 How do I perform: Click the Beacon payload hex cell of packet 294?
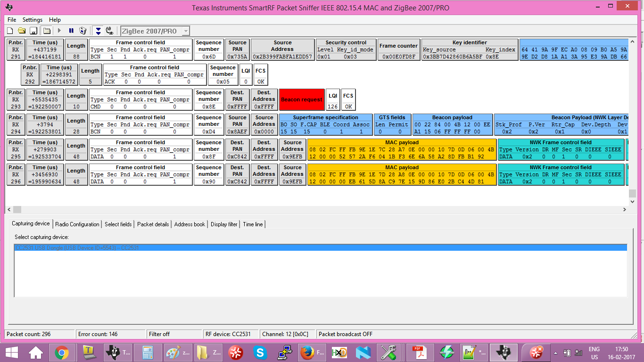tap(453, 124)
